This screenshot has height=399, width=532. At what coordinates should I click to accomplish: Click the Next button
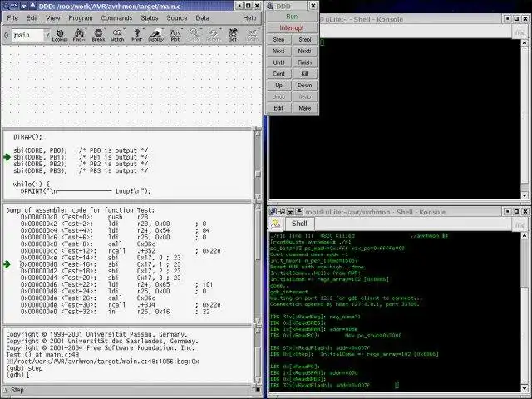point(279,51)
